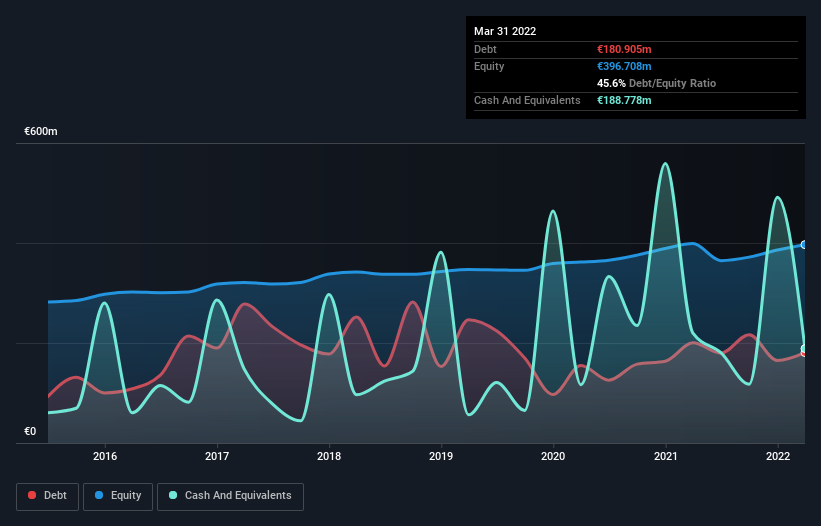
Task: Click the €188.778m cash value
Action: (x=624, y=100)
